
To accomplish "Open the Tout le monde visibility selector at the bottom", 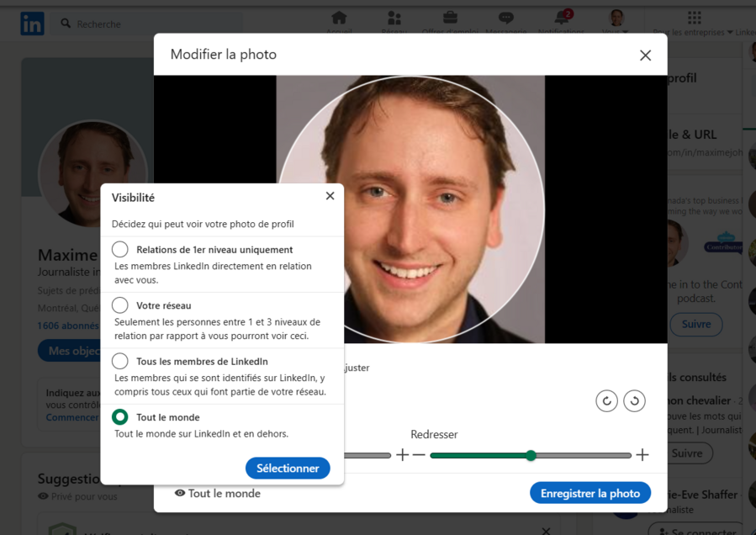I will (x=218, y=494).
